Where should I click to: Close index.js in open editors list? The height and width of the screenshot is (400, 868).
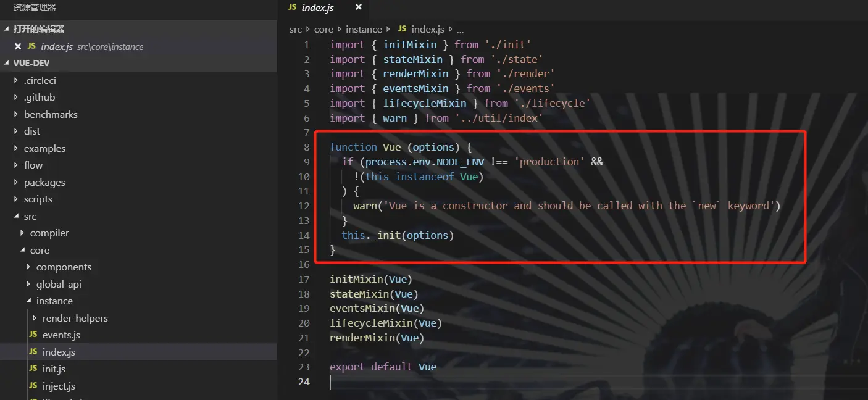point(18,47)
